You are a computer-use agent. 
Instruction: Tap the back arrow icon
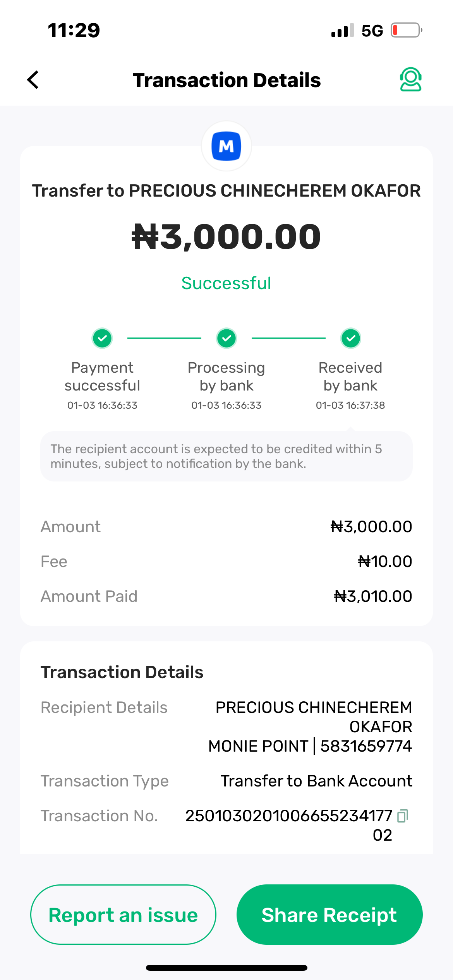(x=33, y=80)
